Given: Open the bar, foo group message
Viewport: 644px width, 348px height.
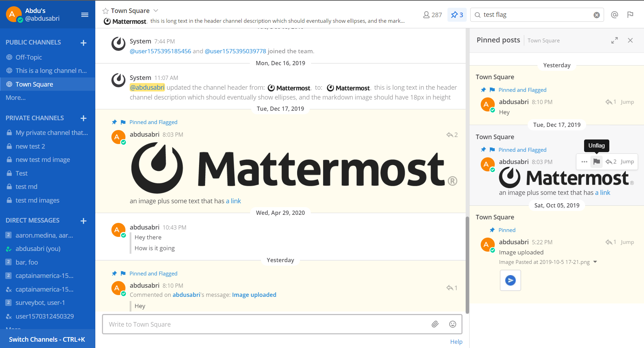Looking at the screenshot, I should (48, 262).
